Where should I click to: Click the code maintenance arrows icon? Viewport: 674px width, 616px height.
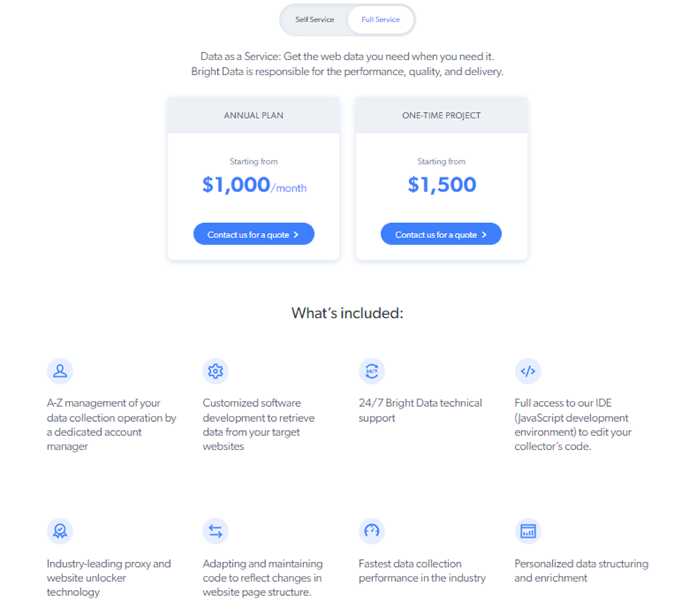click(x=215, y=531)
